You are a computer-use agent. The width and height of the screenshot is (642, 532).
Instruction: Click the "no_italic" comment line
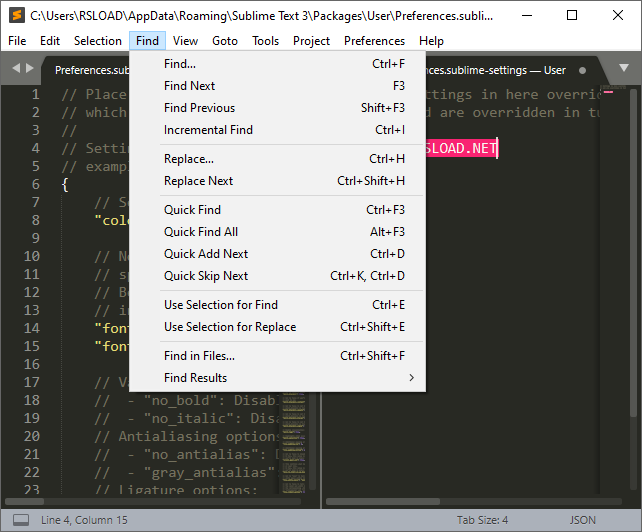188,419
